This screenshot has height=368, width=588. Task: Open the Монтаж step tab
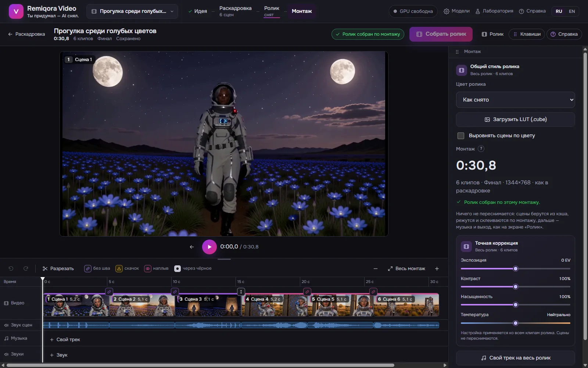(x=302, y=11)
